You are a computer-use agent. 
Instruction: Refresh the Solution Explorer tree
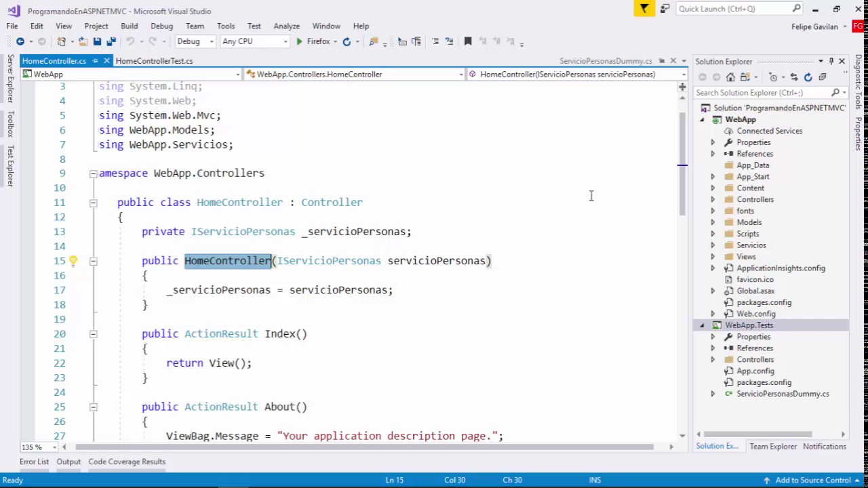808,77
